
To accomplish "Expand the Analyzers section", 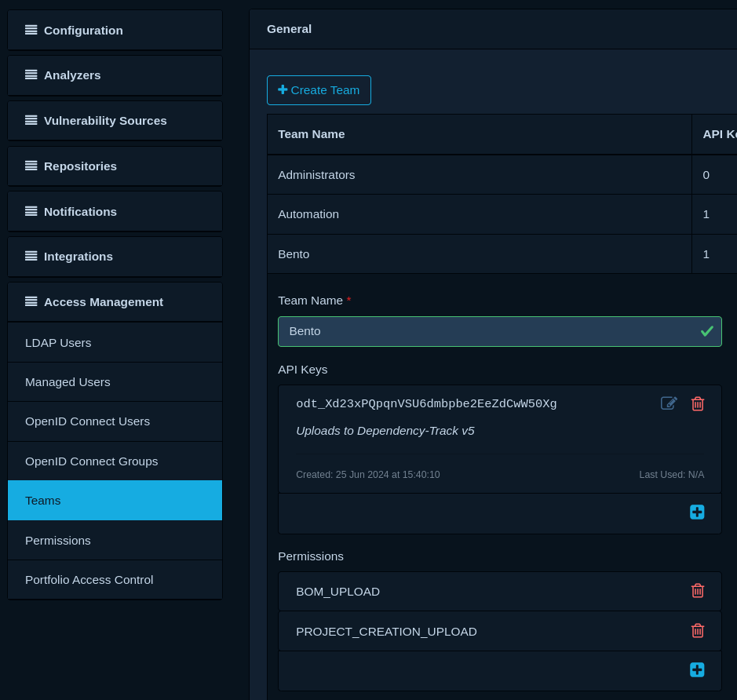I will point(115,75).
